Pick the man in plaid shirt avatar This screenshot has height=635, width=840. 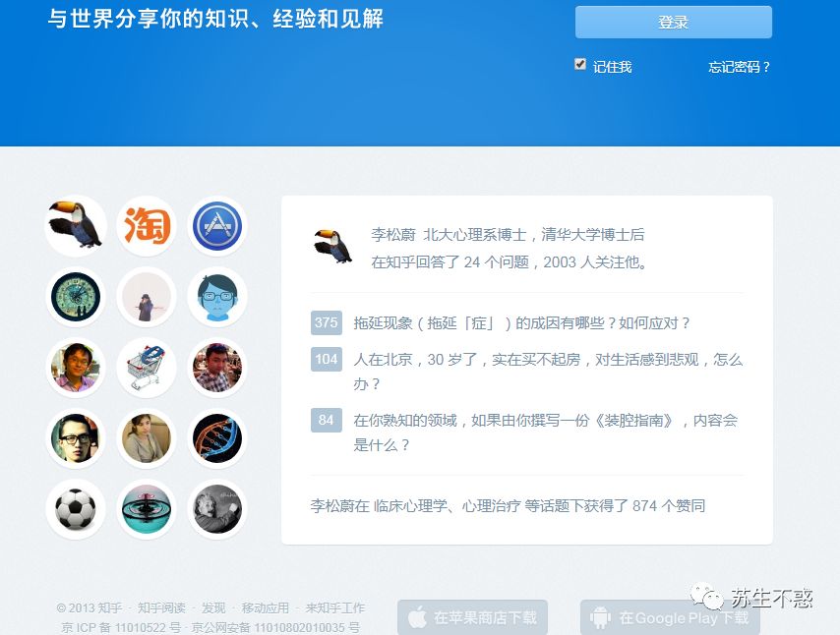click(217, 368)
